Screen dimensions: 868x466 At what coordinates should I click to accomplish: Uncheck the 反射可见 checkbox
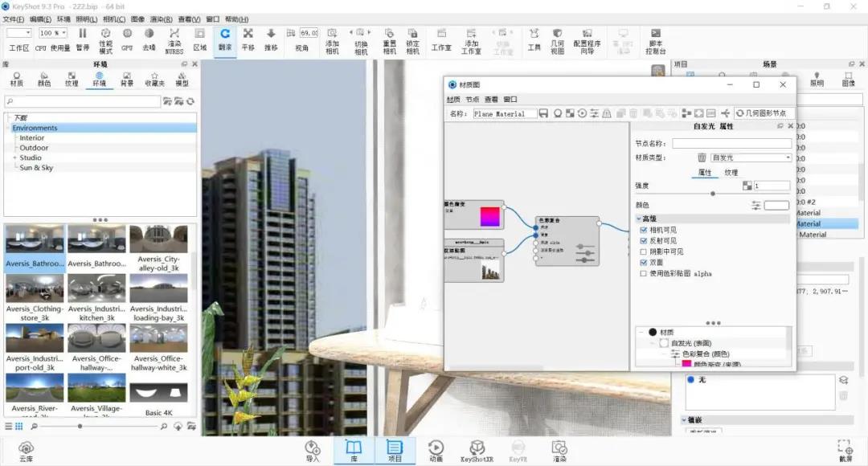[x=643, y=241]
